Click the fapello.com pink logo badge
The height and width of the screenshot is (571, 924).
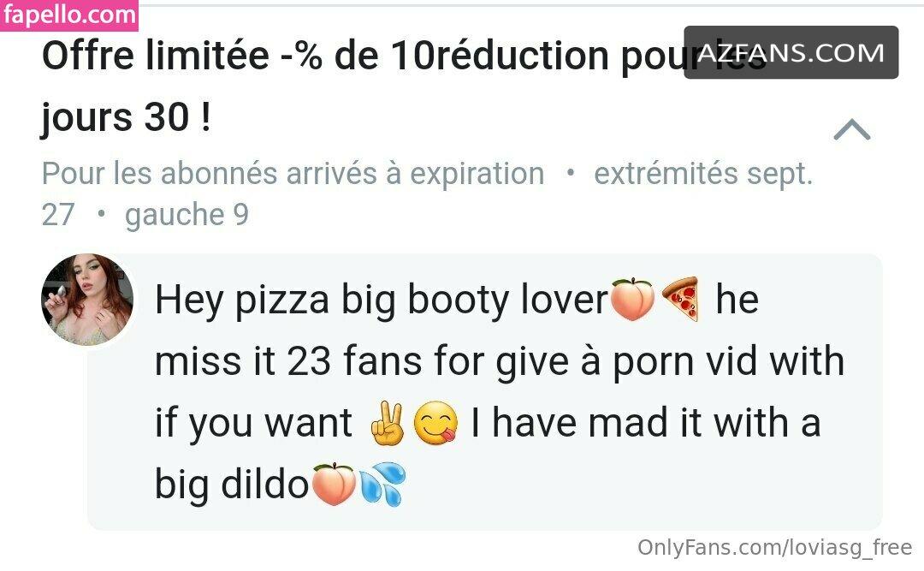[69, 15]
